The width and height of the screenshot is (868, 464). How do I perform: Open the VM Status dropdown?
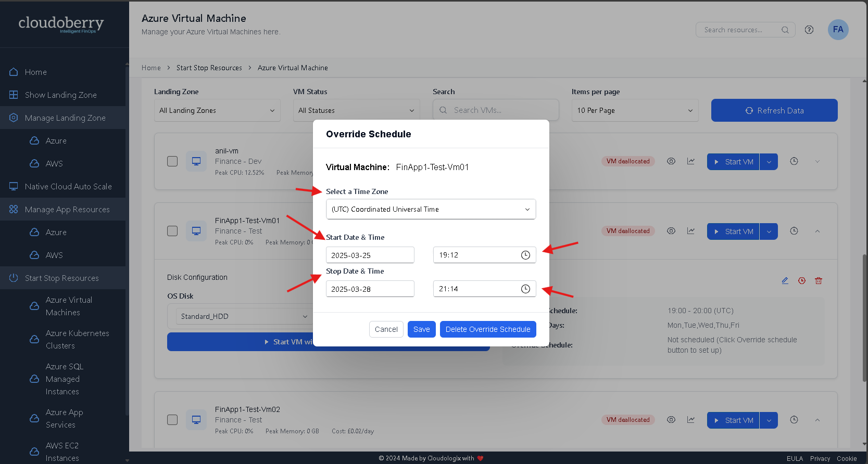click(356, 110)
